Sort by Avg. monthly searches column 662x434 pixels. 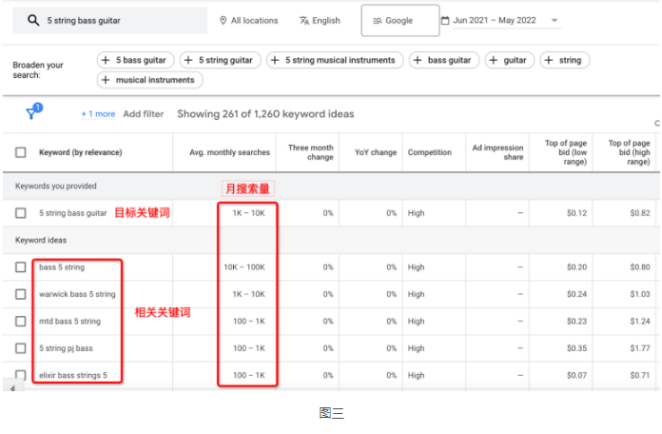point(229,152)
